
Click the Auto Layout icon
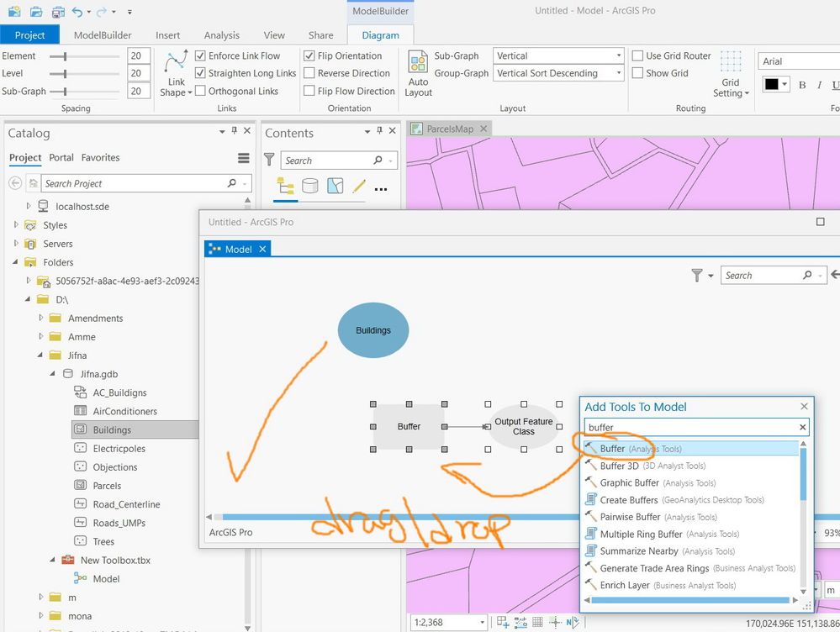point(418,62)
